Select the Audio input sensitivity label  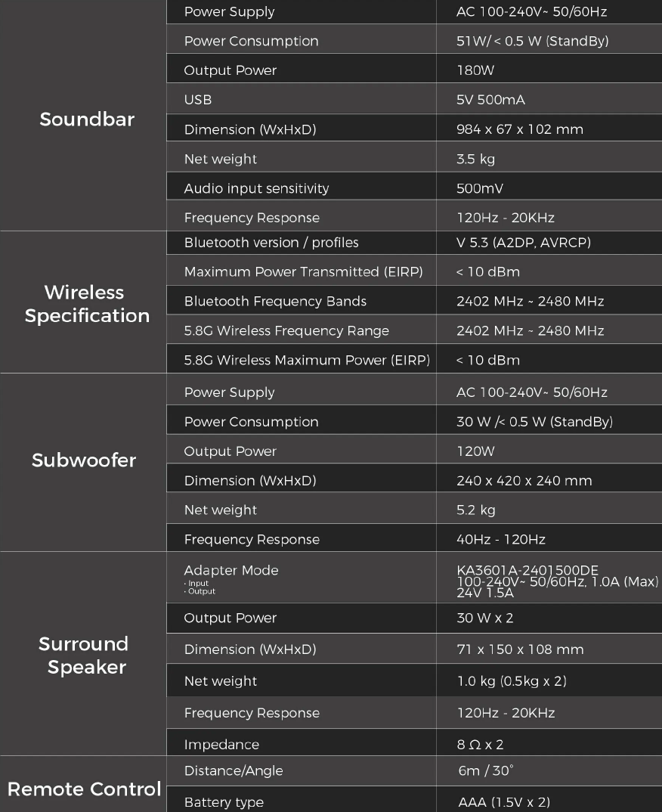tap(256, 188)
